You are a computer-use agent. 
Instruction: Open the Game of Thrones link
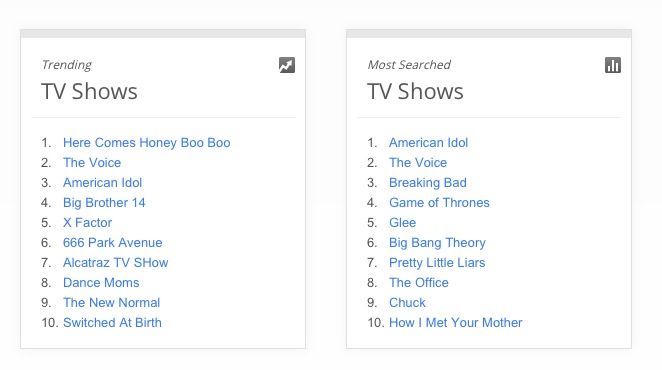coord(439,203)
